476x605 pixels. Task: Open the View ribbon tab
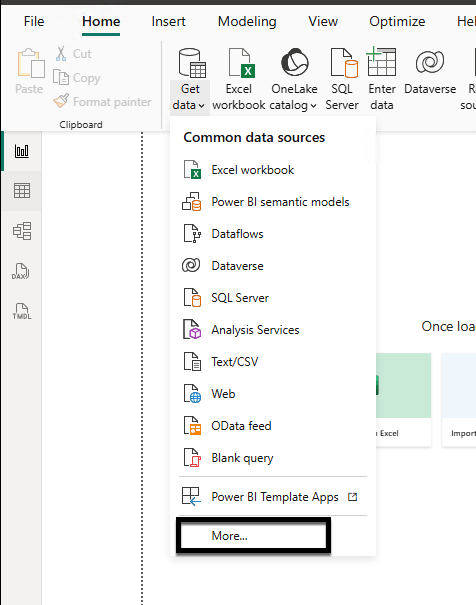coord(323,22)
